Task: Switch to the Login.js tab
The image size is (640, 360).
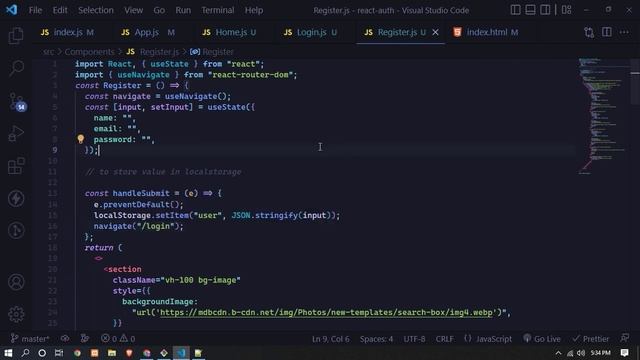Action: click(x=311, y=32)
